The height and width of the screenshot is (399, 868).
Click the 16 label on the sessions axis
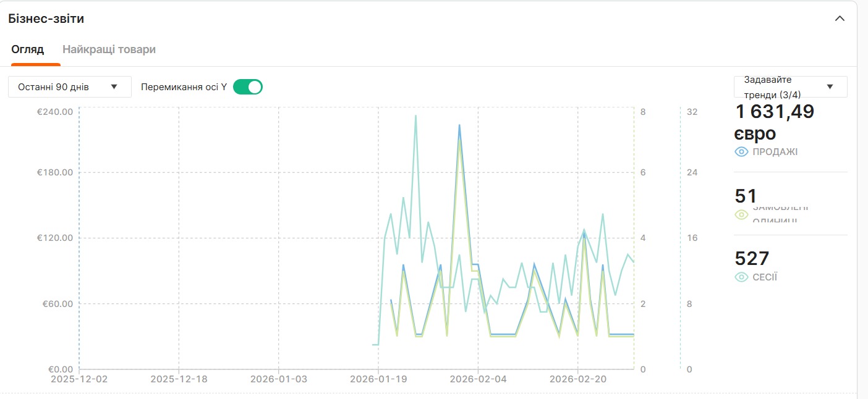pos(692,238)
